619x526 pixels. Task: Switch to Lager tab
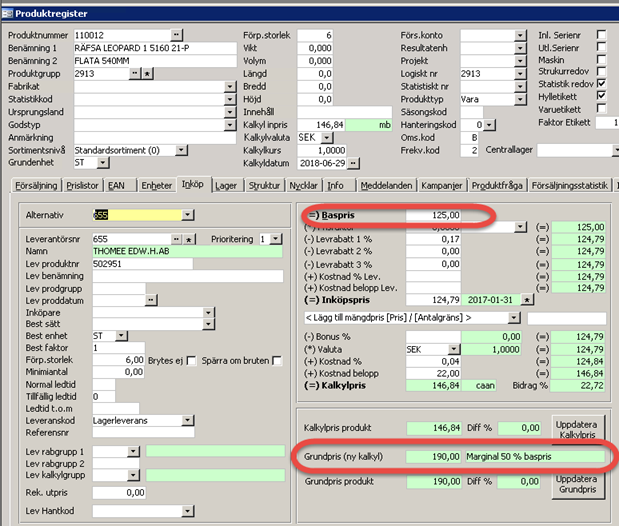tap(226, 186)
